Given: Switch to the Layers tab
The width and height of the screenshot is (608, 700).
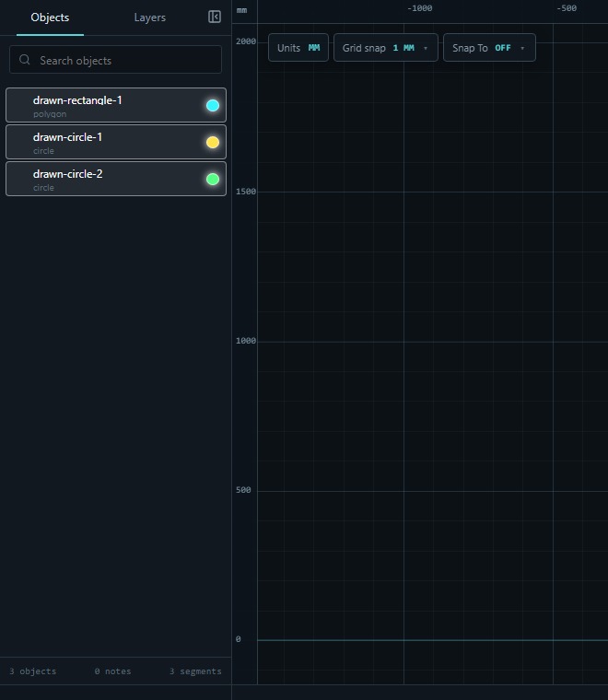Looking at the screenshot, I should 149,17.
